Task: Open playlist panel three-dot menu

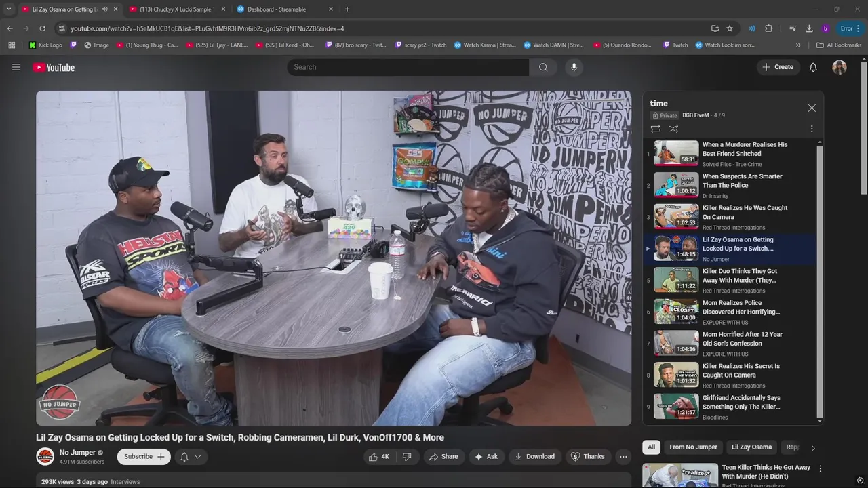Action: point(812,129)
